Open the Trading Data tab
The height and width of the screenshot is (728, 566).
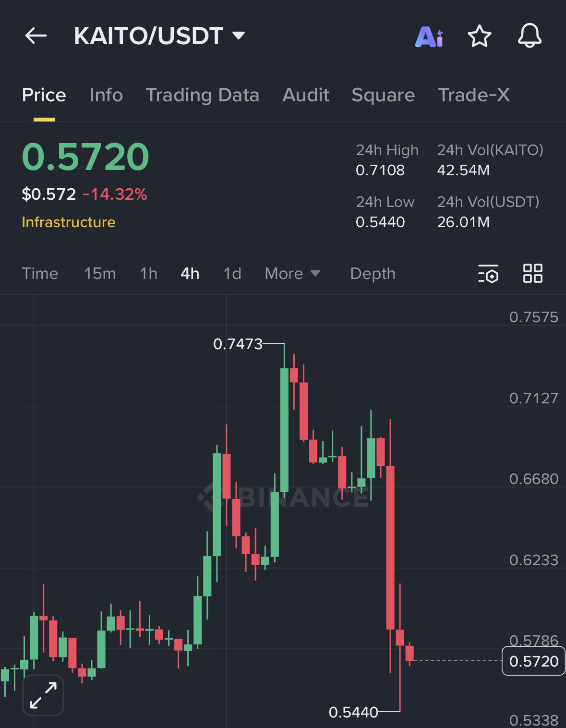[x=202, y=95]
